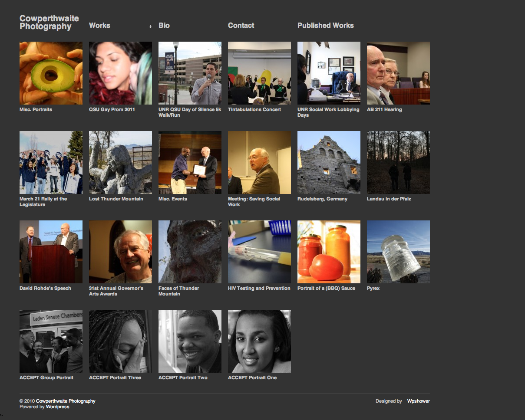Go to the Contact page
This screenshot has width=525, height=420.
[x=241, y=26]
